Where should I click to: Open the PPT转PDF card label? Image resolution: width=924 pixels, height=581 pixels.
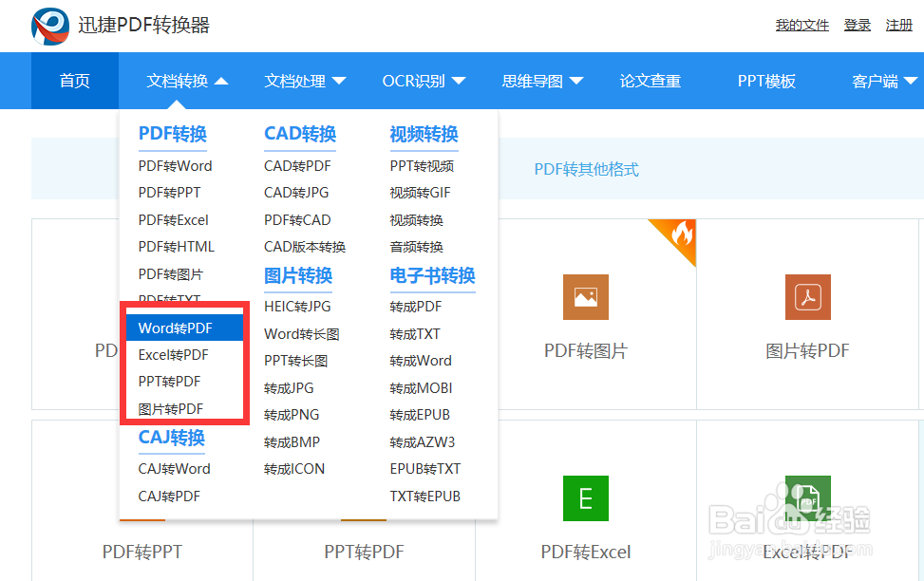(x=364, y=553)
